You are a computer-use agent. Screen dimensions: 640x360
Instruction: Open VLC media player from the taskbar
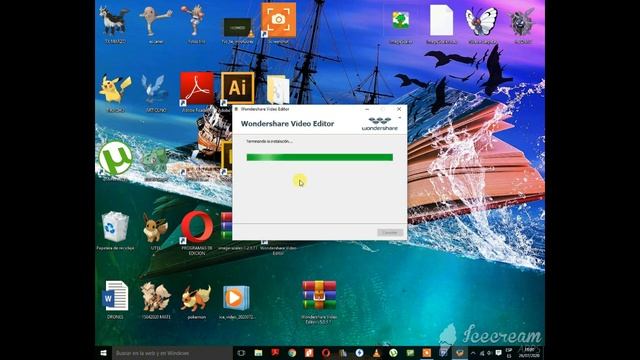376,353
